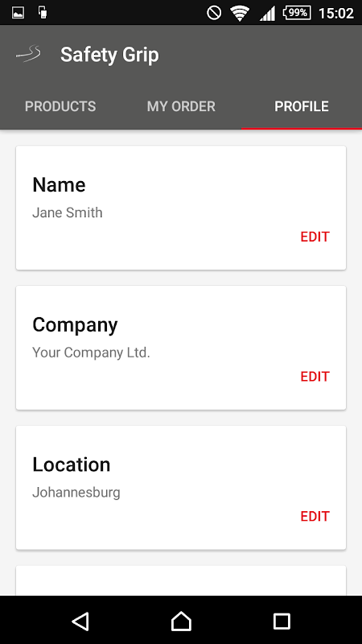Tap the Safety Grip logo icon
Image resolution: width=362 pixels, height=644 pixels.
(28, 54)
